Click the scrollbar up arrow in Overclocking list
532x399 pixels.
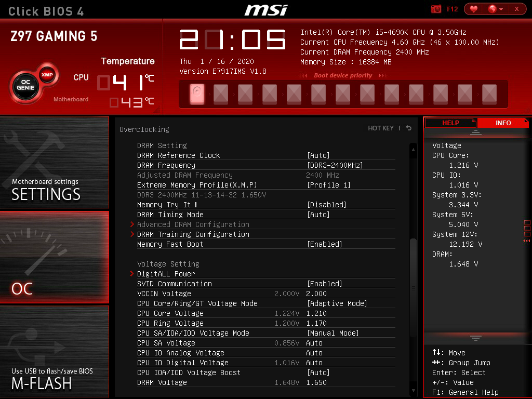(x=413, y=149)
